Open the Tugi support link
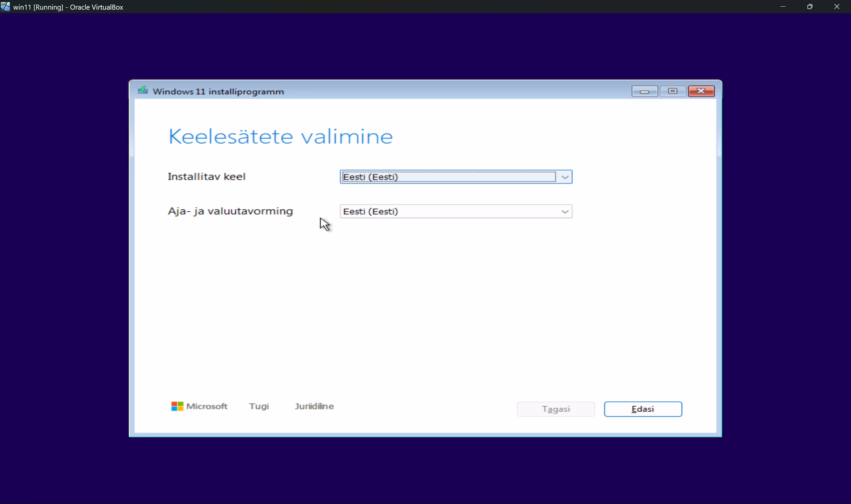 259,406
